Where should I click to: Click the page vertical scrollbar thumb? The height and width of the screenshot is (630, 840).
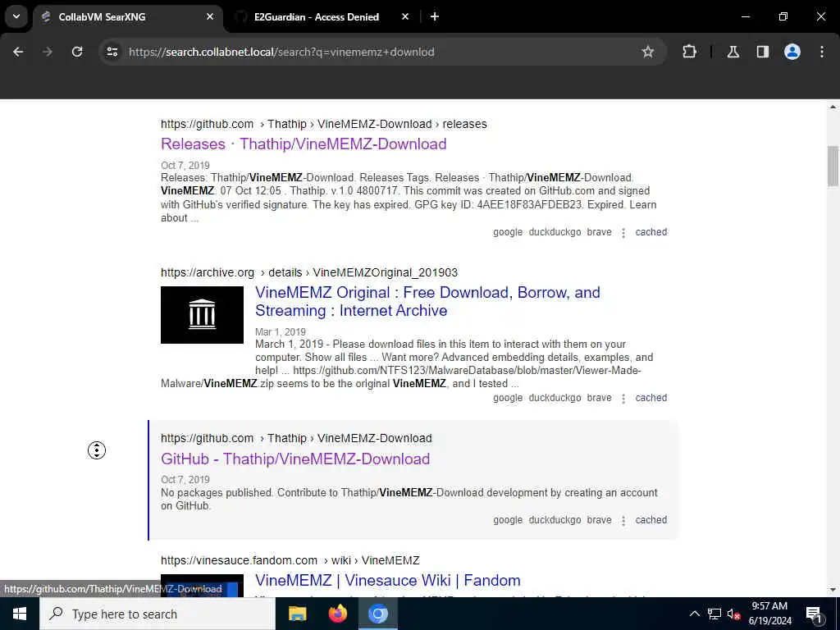pyautogui.click(x=833, y=166)
